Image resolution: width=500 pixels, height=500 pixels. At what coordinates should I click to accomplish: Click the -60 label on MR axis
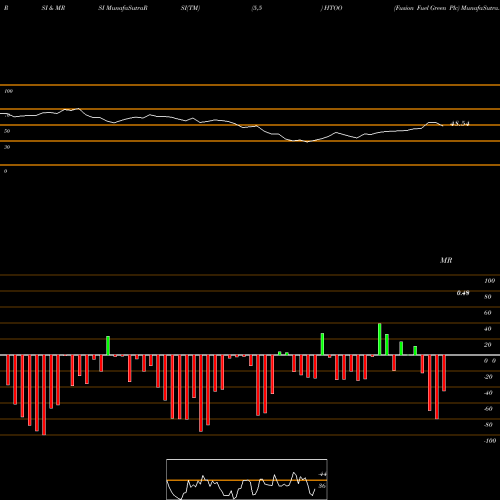click(488, 409)
